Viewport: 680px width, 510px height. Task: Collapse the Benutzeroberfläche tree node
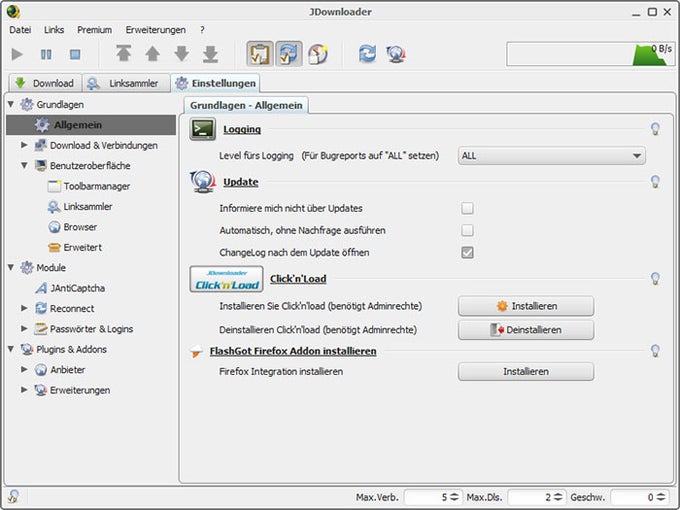tap(24, 165)
